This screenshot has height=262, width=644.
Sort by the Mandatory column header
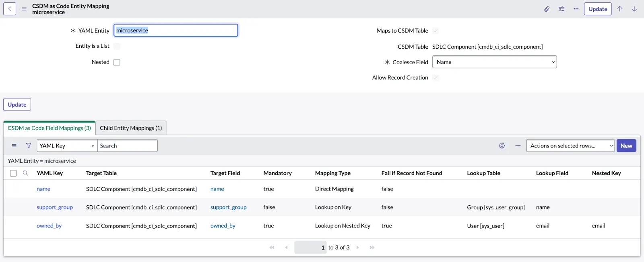[278, 173]
